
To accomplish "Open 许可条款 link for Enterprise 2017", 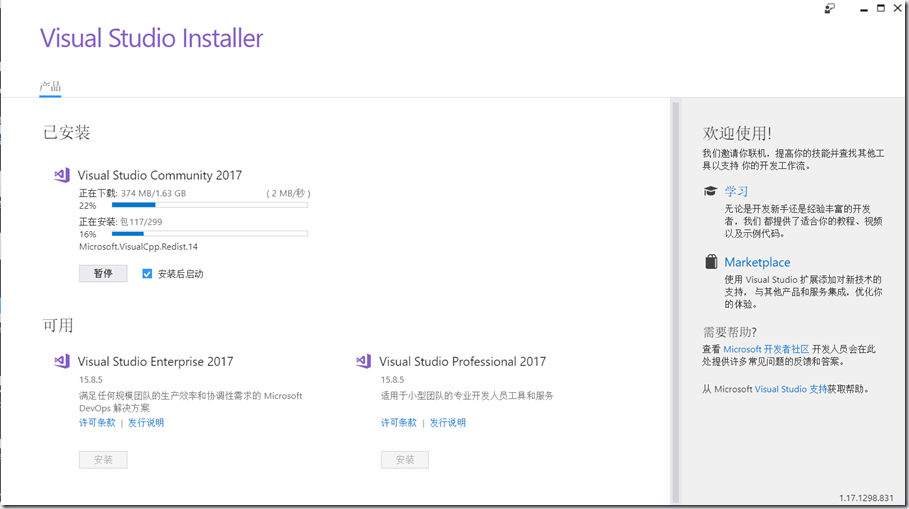I will [x=97, y=423].
